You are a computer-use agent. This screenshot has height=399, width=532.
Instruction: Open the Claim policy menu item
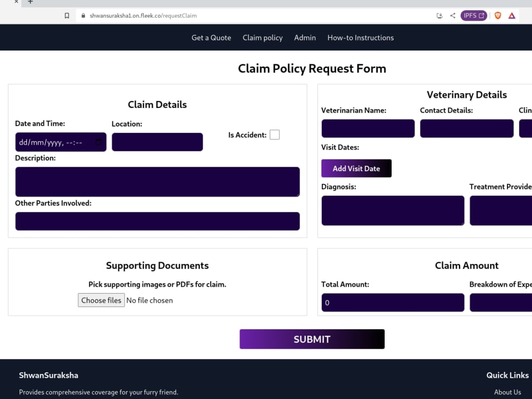tap(263, 37)
